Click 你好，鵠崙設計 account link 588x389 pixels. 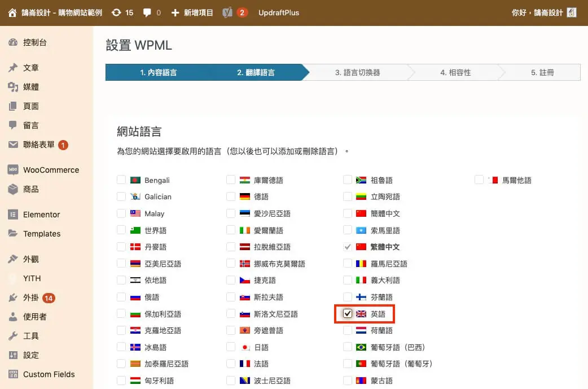537,13
